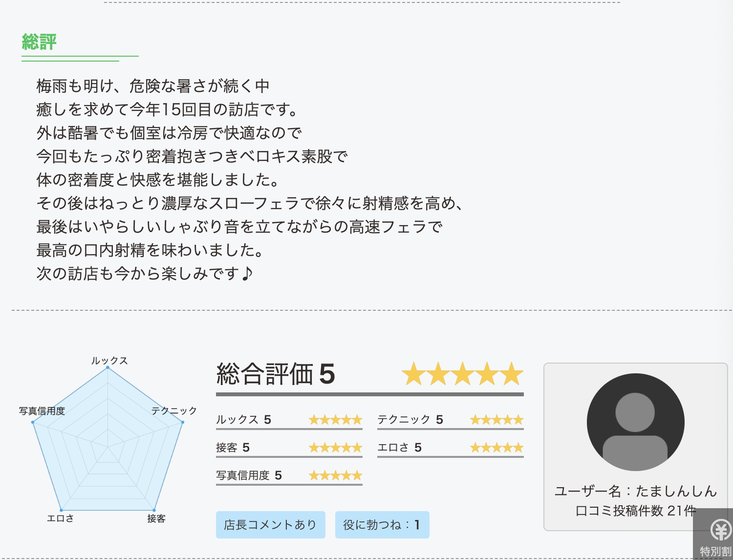Click the 総合評価 5 heading text

tap(276, 374)
